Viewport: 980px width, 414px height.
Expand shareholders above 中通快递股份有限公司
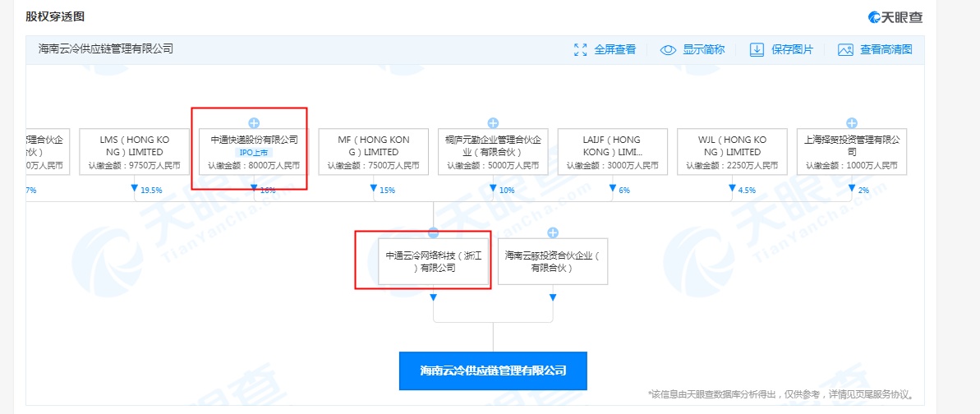coord(254,122)
